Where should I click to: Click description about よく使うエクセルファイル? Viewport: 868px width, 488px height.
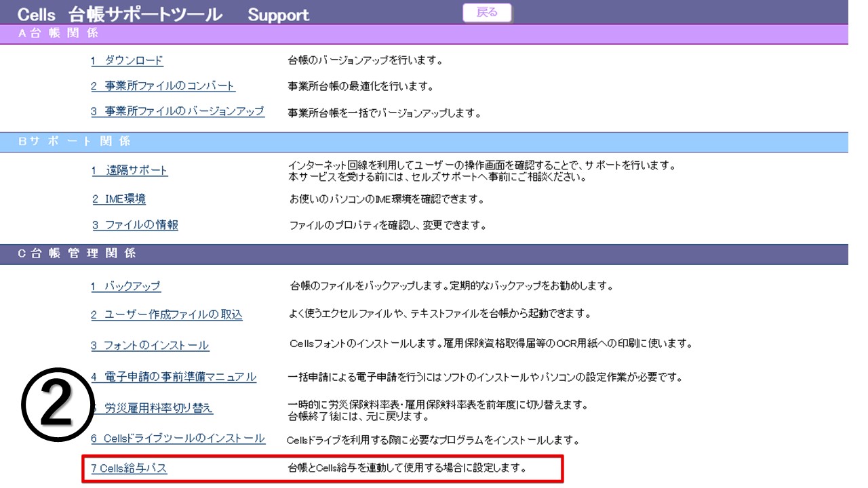(440, 314)
